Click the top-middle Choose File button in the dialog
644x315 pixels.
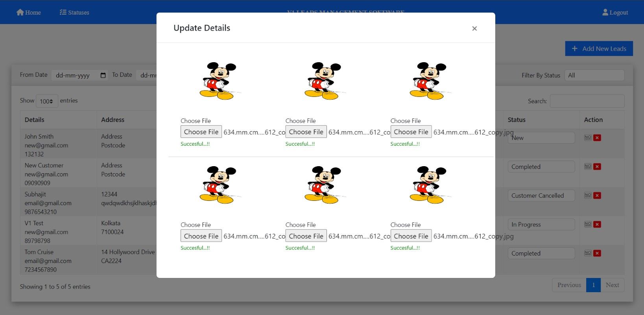click(x=306, y=132)
